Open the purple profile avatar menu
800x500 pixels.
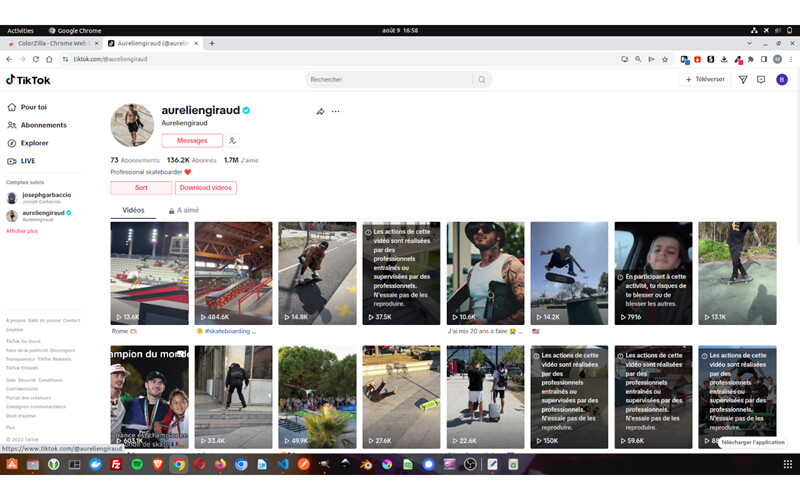(x=782, y=80)
